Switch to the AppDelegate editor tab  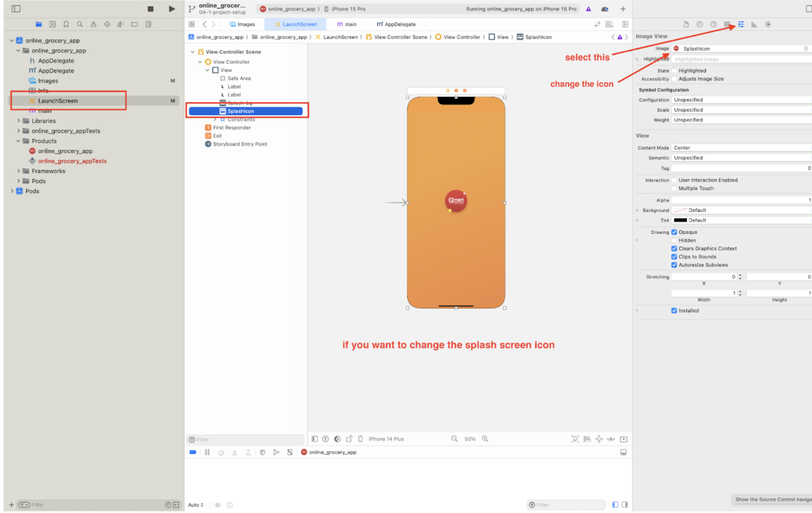[396, 24]
